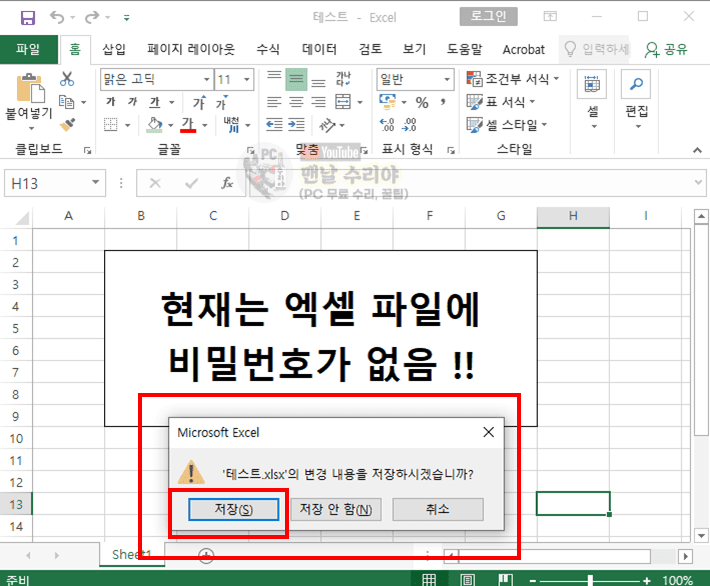Switch to the 검토 tab
Image resolution: width=710 pixels, height=586 pixels.
coord(370,49)
